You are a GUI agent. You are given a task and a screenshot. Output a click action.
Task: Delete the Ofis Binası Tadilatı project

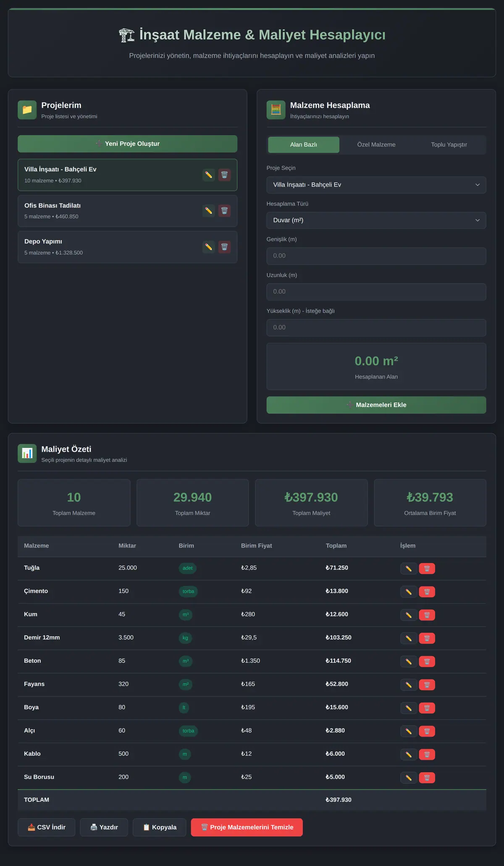(224, 211)
